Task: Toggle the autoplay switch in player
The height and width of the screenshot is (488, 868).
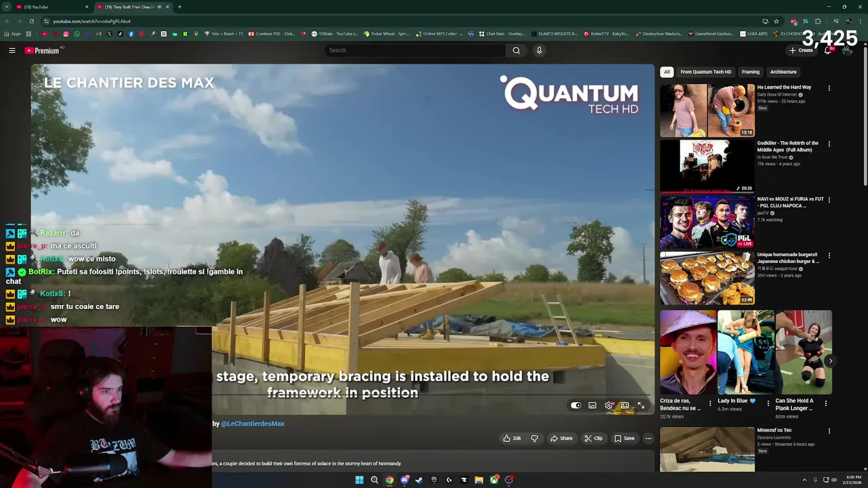Action: point(576,405)
